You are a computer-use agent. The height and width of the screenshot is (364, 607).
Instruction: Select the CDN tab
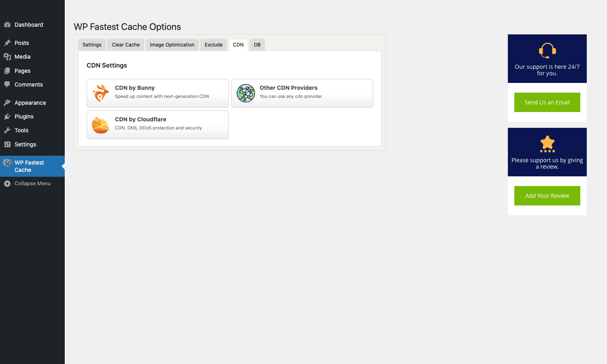(238, 45)
